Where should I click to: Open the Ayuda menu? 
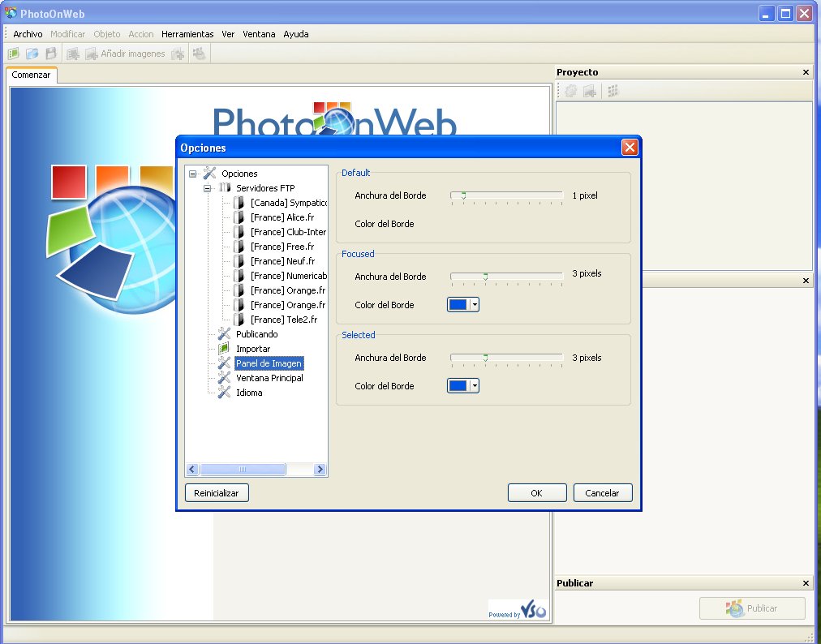tap(296, 34)
